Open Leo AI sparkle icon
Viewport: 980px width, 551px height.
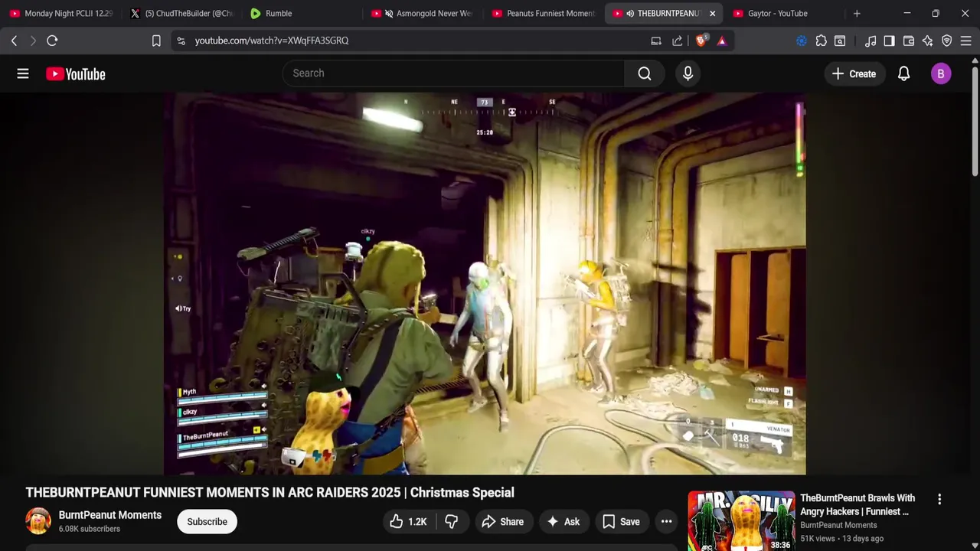tap(928, 41)
